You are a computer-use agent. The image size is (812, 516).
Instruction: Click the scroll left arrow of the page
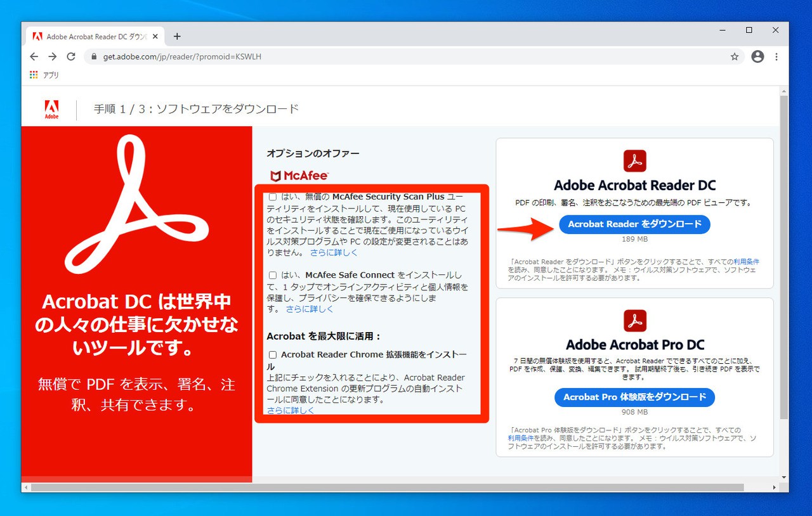click(25, 487)
